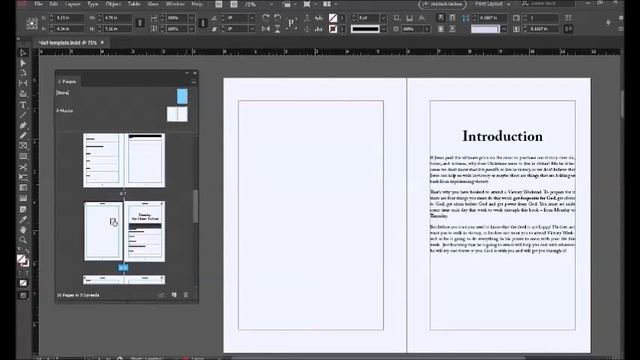
Task: Open the stroke style dropdown
Action: pyautogui.click(x=383, y=29)
